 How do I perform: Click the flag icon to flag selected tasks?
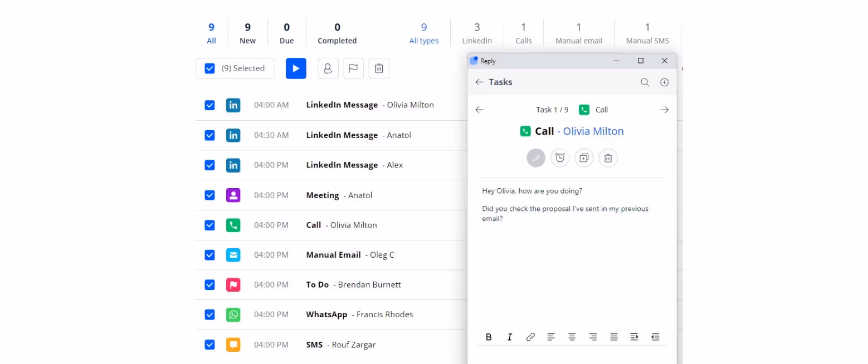tap(353, 68)
